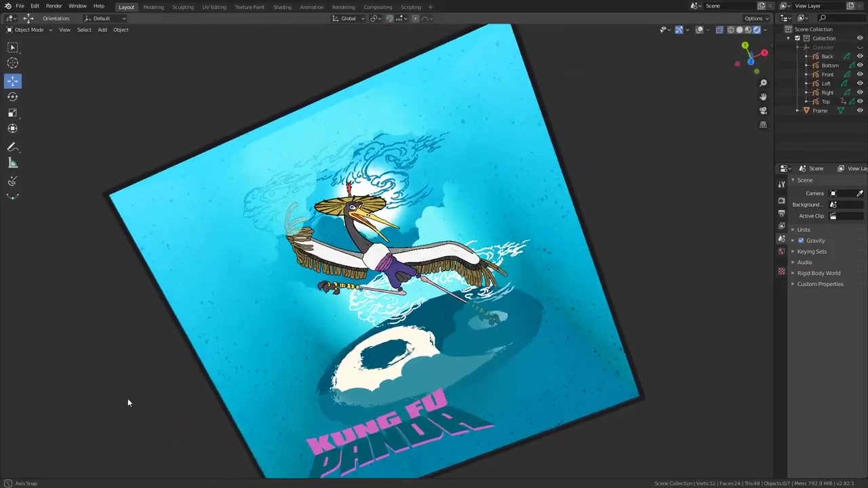Click the new view layer copy icon
Viewport: 868px width, 488px height.
pos(850,6)
